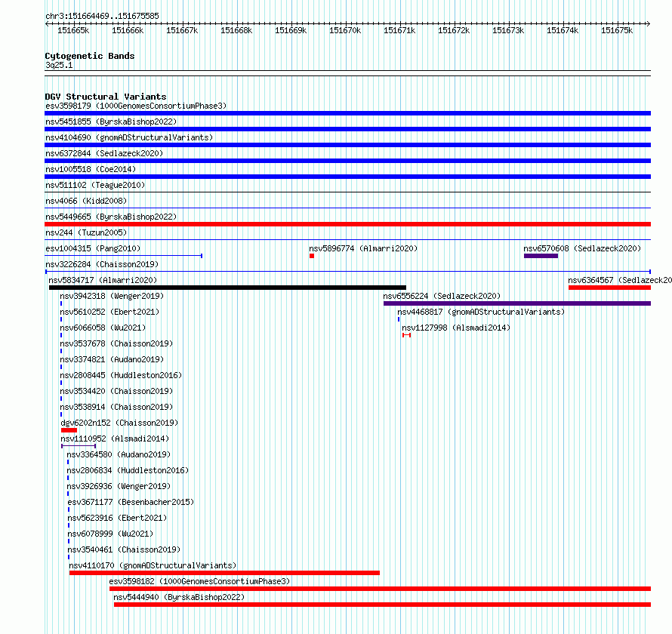Select nsv6066058 (Wu2021) label
Image resolution: width=672 pixels, height=634 pixels.
tap(103, 328)
